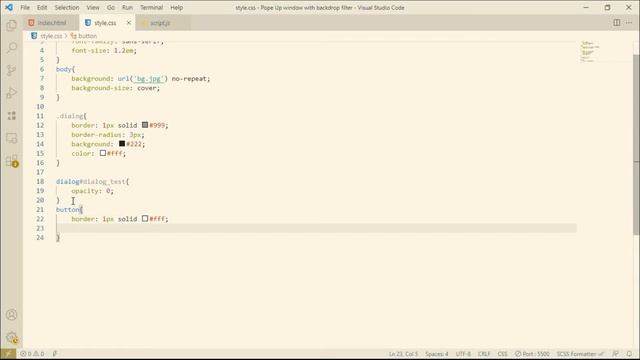640x360 pixels.
Task: Click the .dialog selector text
Action: click(70, 116)
